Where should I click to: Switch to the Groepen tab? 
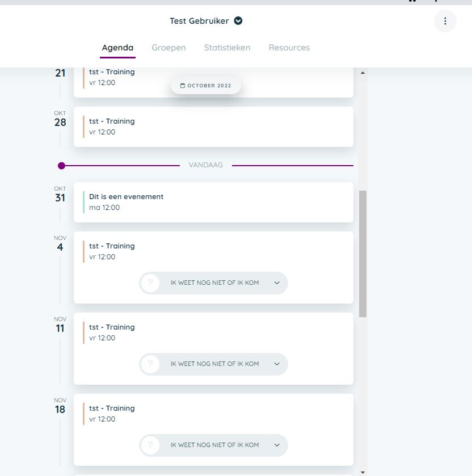[168, 48]
